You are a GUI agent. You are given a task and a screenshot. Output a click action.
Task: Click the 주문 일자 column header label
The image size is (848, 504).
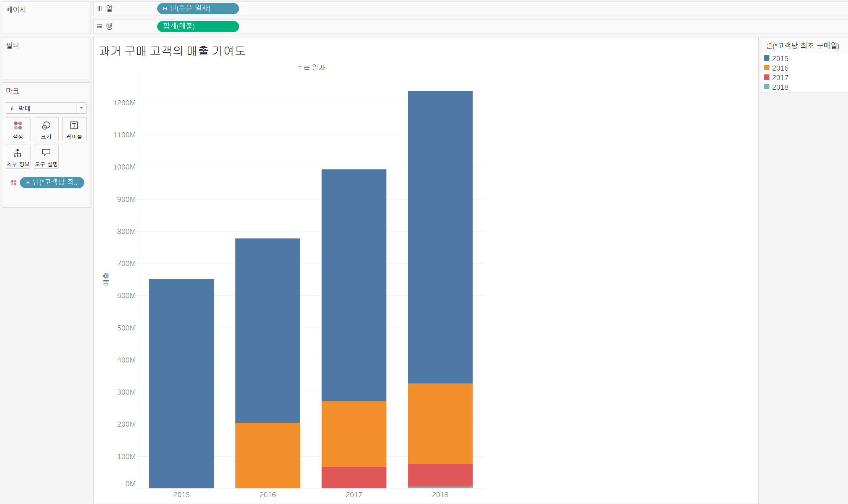click(x=311, y=67)
